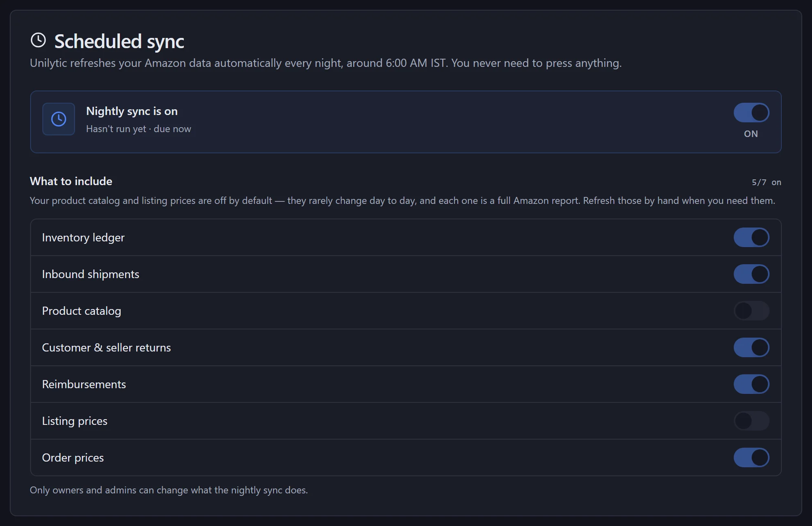Select the 'Order prices' row label
Viewport: 812px width, 526px height.
pos(73,458)
